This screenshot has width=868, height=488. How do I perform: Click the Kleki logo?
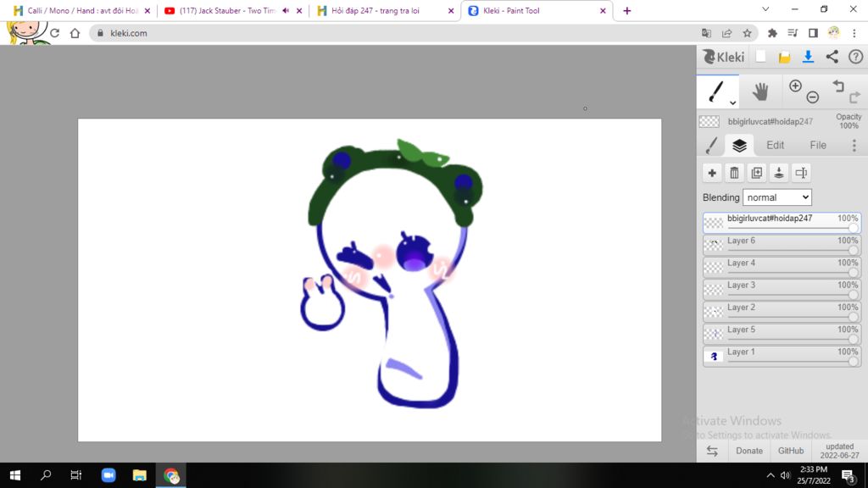[x=724, y=57]
